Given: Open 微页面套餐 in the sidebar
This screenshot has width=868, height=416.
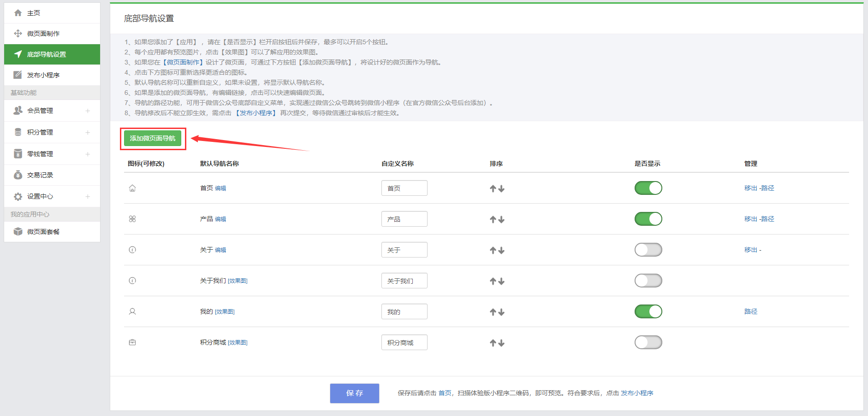Looking at the screenshot, I should (x=52, y=232).
